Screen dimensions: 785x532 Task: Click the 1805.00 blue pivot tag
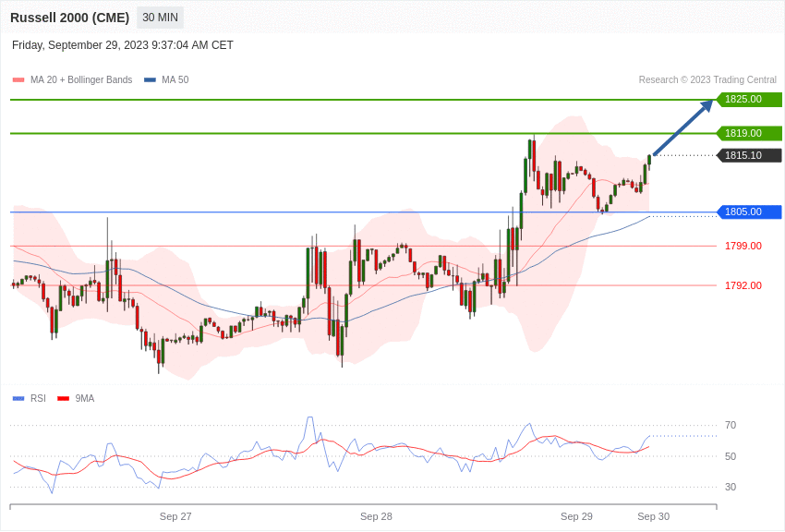[749, 212]
